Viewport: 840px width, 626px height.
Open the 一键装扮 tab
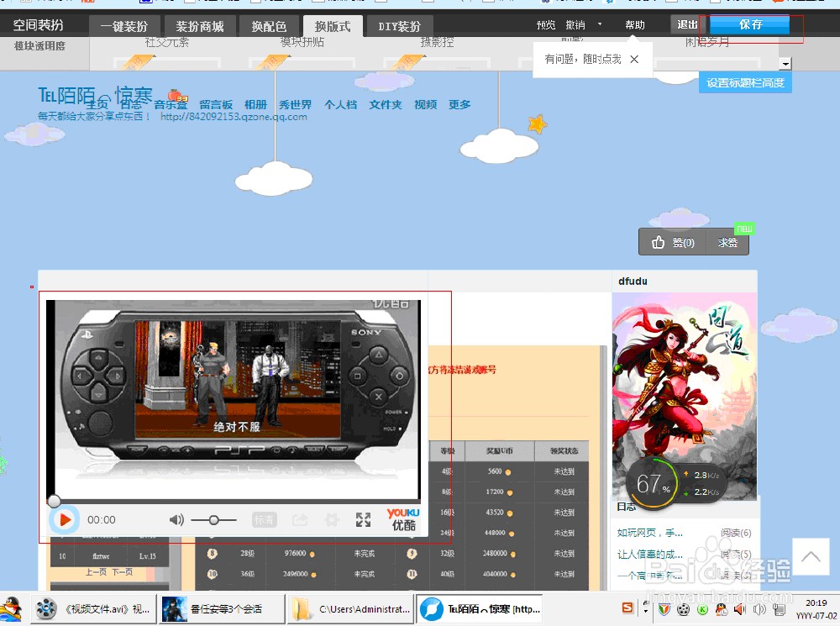point(124,26)
